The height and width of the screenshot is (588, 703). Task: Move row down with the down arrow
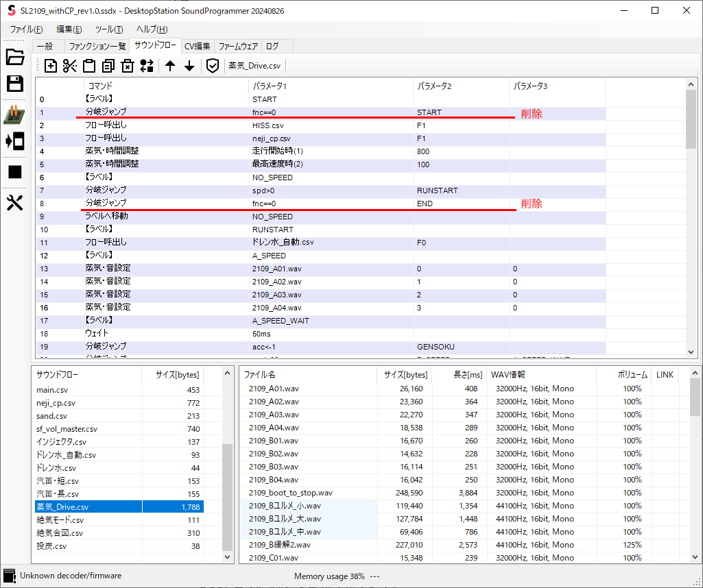tap(189, 66)
